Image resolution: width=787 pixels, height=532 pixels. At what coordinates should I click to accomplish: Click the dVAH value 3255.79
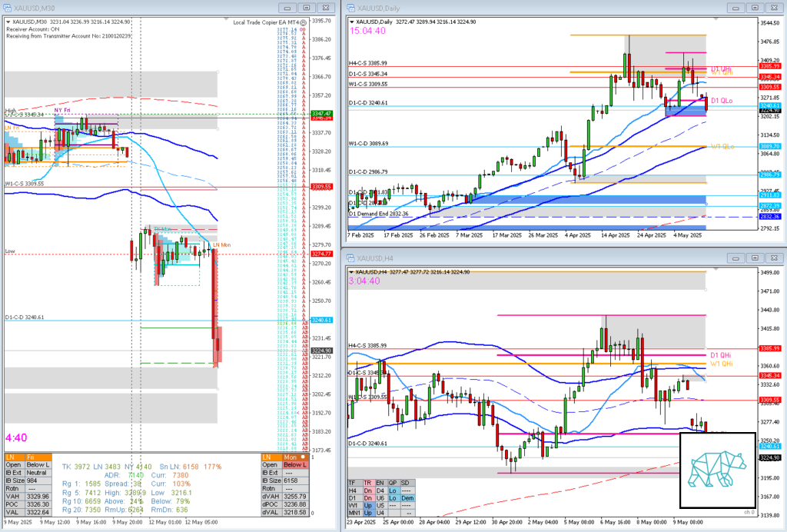(x=296, y=497)
